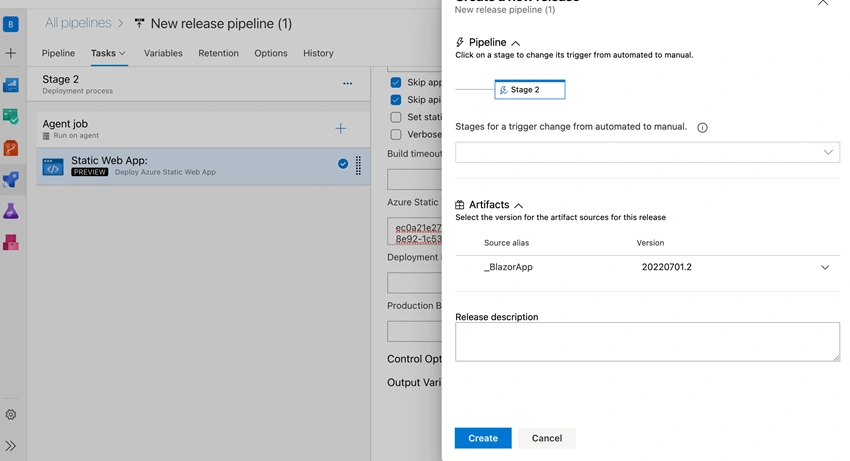Click the Stage 2 ellipsis menu

click(x=347, y=84)
